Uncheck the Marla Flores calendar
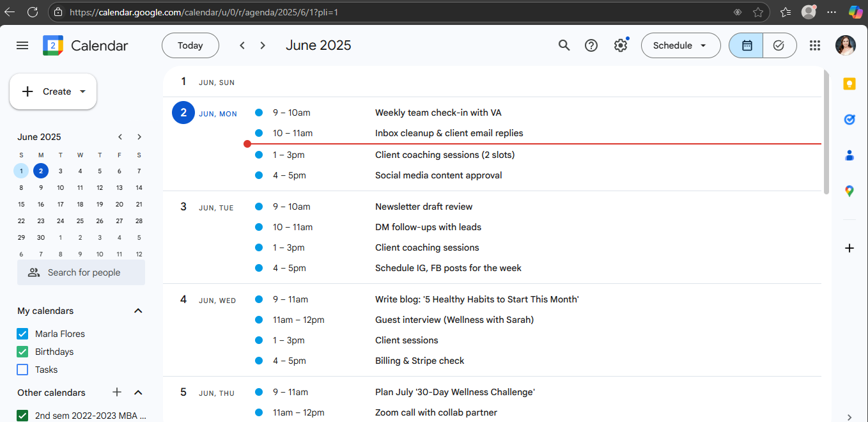 pos(22,334)
